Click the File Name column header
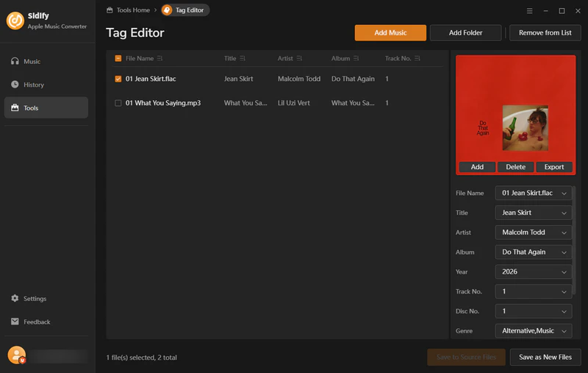Screen dimensions: 588x373 [x=140, y=59]
